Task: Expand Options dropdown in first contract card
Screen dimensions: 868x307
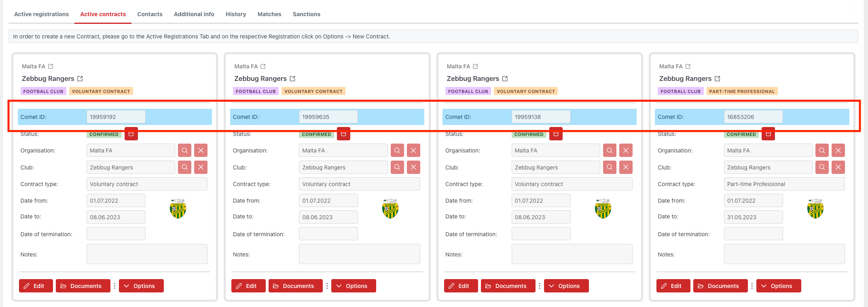Action: pyautogui.click(x=141, y=286)
